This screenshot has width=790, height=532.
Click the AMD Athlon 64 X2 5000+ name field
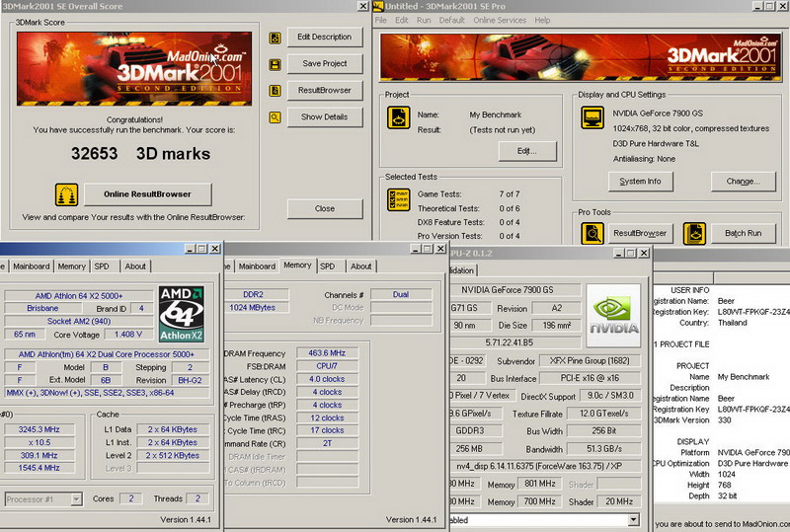coord(79,296)
